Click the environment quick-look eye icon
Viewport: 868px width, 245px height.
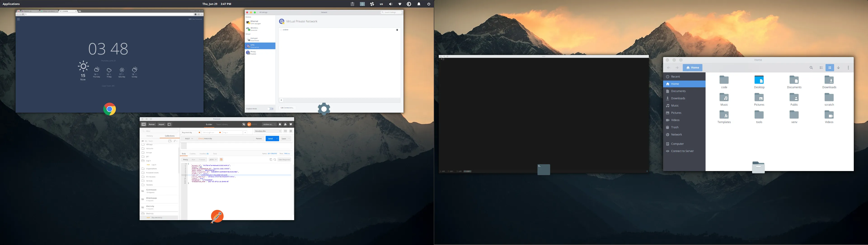click(x=285, y=131)
